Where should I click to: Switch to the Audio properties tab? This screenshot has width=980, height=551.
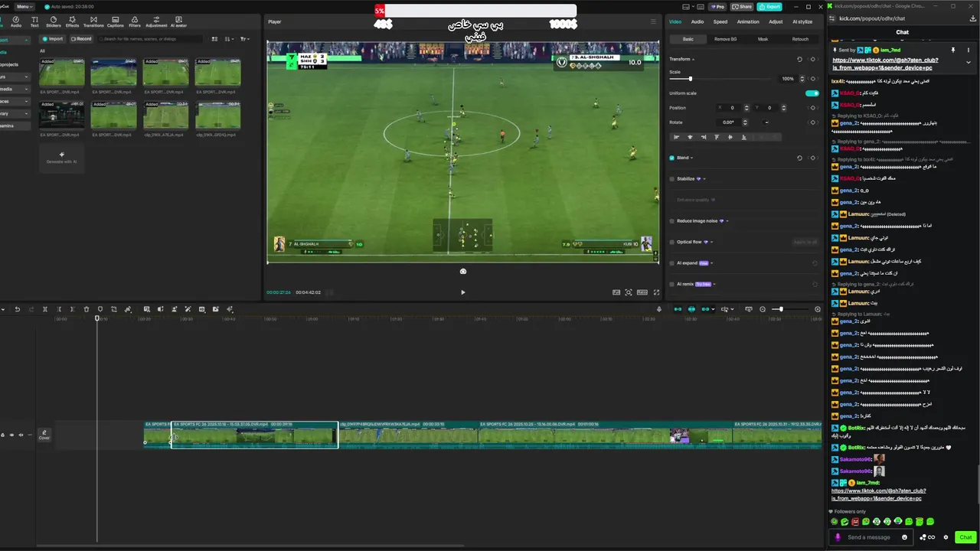697,21
